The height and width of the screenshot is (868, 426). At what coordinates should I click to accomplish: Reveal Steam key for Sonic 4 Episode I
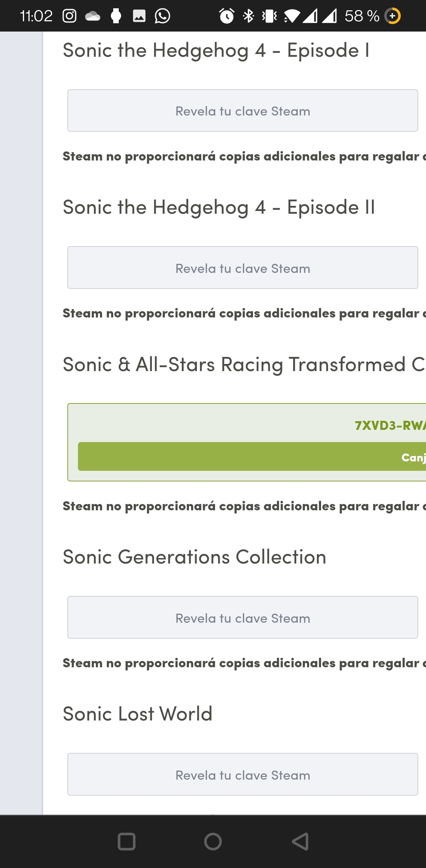pos(243,110)
